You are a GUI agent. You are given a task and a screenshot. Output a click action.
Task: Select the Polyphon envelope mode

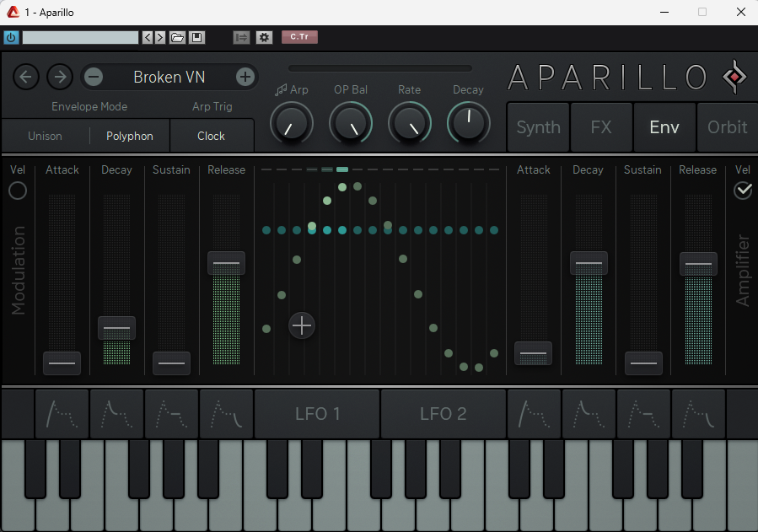click(130, 137)
